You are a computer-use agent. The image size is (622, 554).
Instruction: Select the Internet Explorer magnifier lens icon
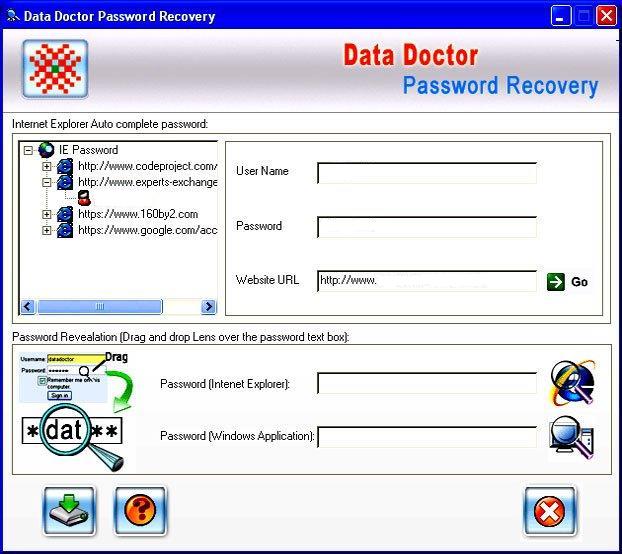click(x=573, y=383)
